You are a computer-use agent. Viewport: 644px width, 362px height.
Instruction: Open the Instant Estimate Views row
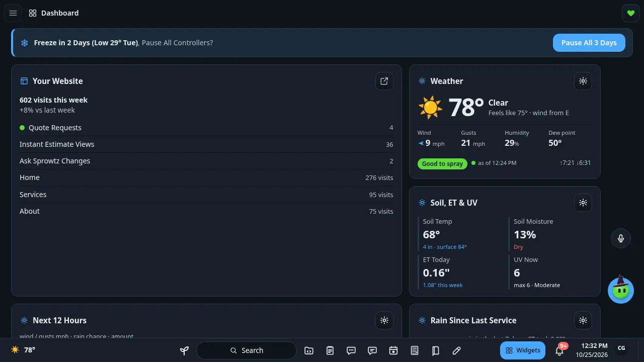pyautogui.click(x=206, y=144)
